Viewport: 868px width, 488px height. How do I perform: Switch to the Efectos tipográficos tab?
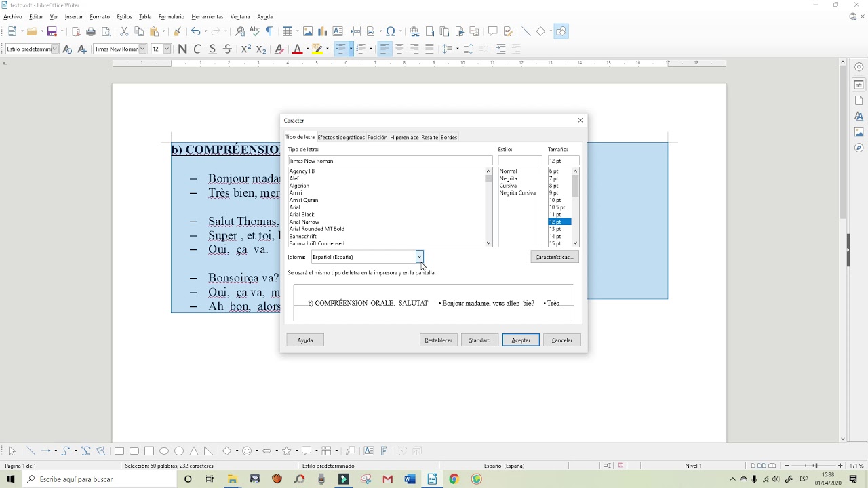click(x=340, y=137)
